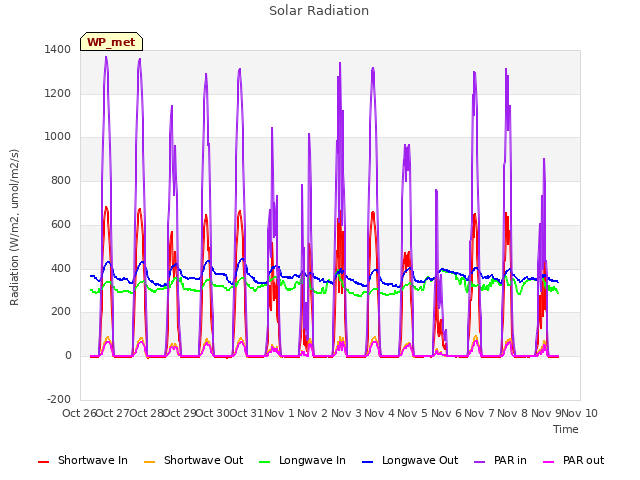Click the Solar Radiation chart title
640x480 pixels.
[319, 11]
